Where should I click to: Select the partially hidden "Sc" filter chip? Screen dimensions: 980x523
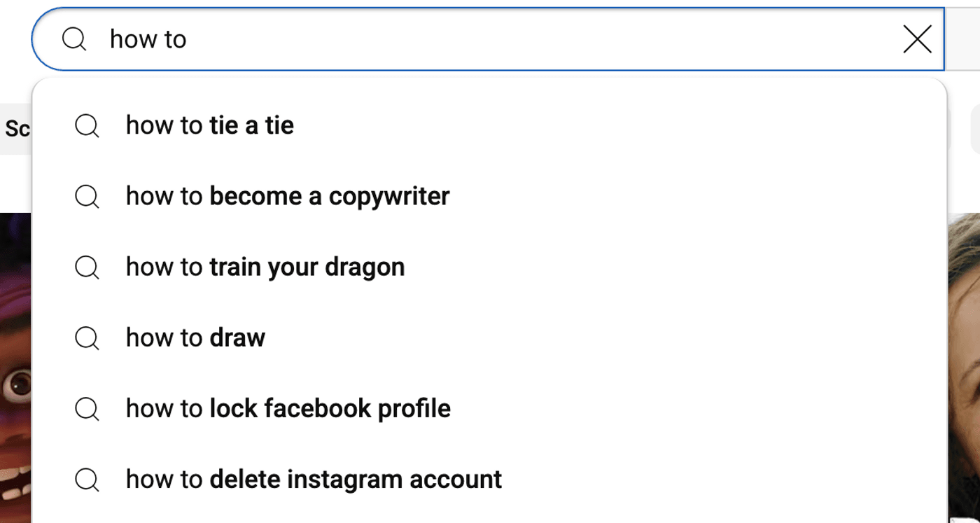[x=15, y=129]
